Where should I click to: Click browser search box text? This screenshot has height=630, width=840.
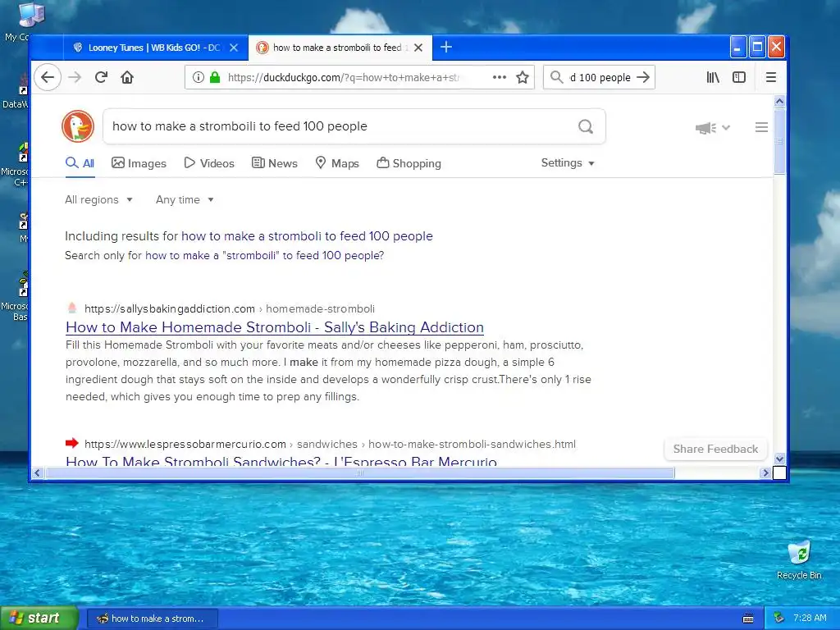(600, 78)
